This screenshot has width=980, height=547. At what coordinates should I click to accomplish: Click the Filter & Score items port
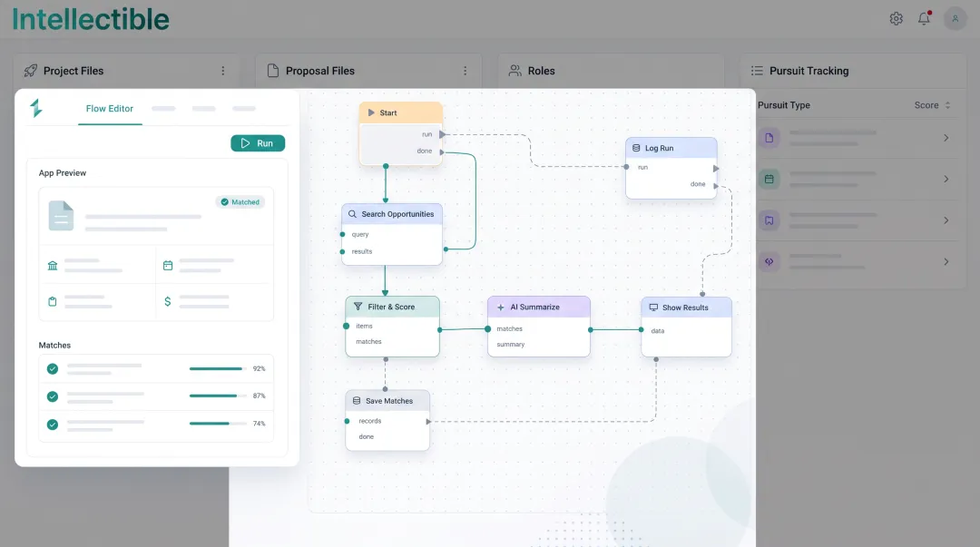(347, 327)
